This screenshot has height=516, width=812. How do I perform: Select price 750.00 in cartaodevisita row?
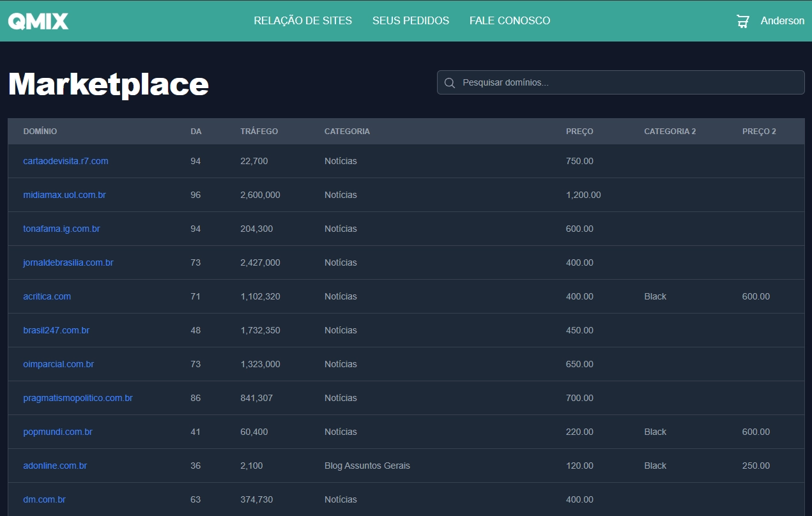click(579, 161)
